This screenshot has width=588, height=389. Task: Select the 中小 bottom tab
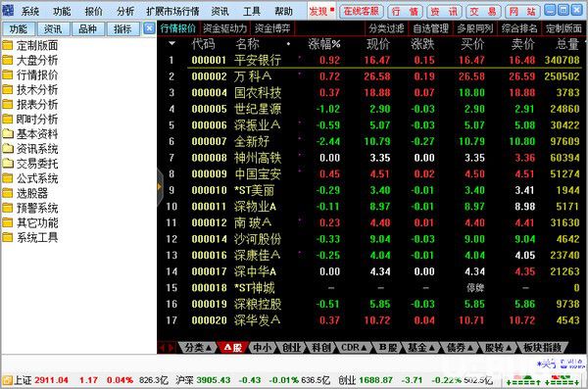[x=262, y=348]
